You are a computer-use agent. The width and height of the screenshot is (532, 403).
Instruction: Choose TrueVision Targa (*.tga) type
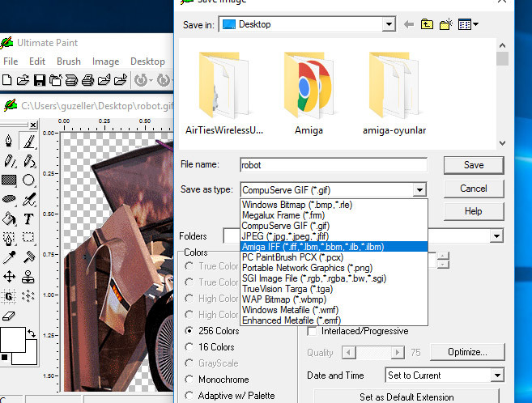pyautogui.click(x=334, y=289)
